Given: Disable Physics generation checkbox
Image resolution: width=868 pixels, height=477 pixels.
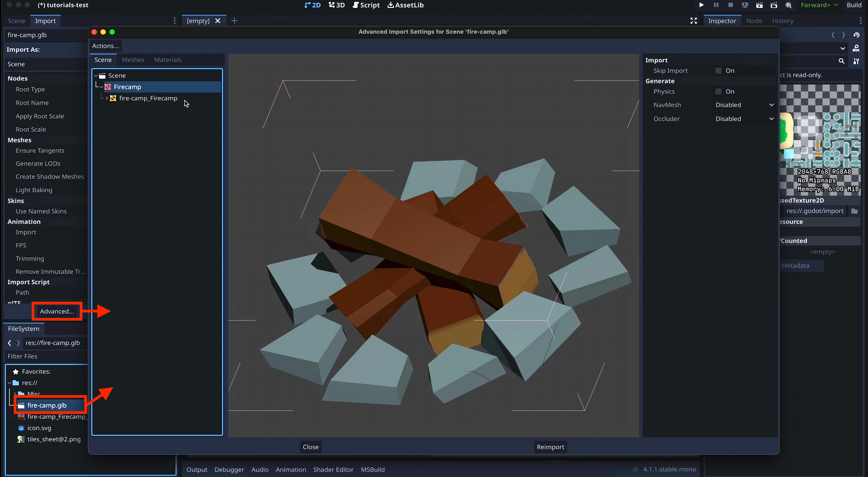Looking at the screenshot, I should tap(718, 91).
